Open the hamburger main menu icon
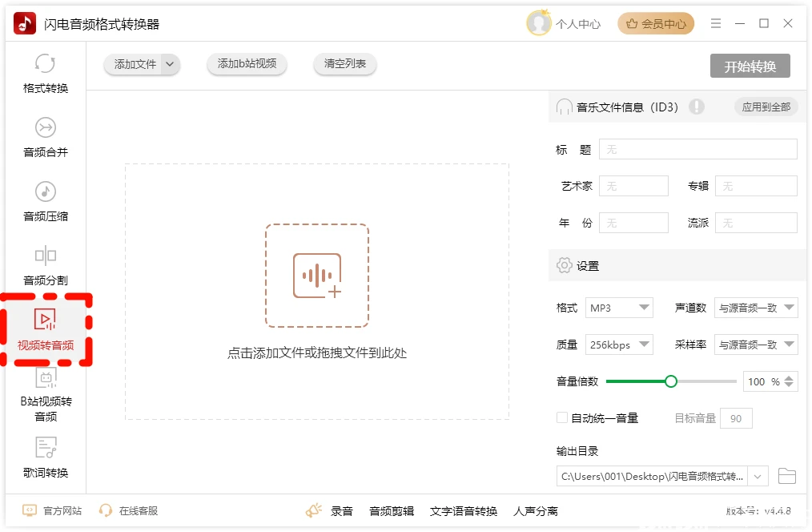The height and width of the screenshot is (532, 812). tap(716, 23)
